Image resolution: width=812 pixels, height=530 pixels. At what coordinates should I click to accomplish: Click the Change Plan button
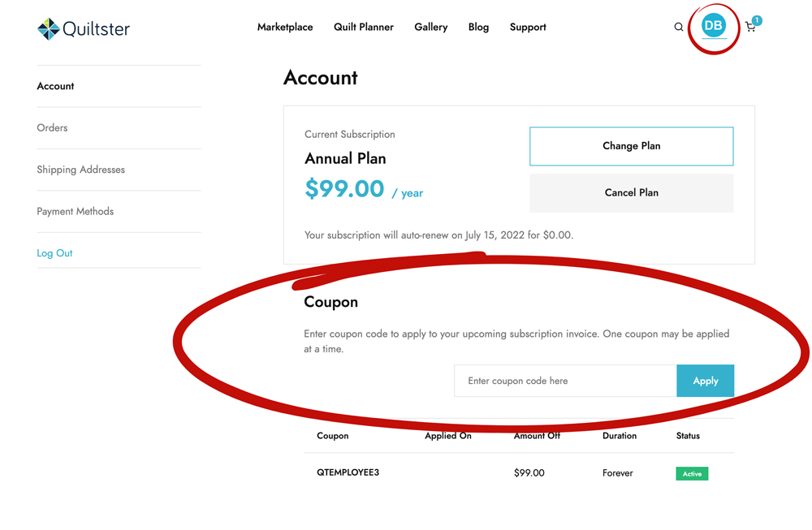[x=631, y=146]
